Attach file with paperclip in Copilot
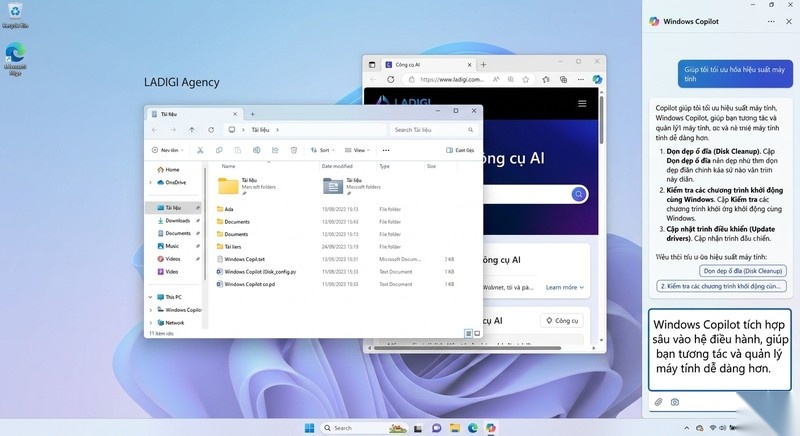Viewport: 800px width, 436px height. [x=658, y=402]
